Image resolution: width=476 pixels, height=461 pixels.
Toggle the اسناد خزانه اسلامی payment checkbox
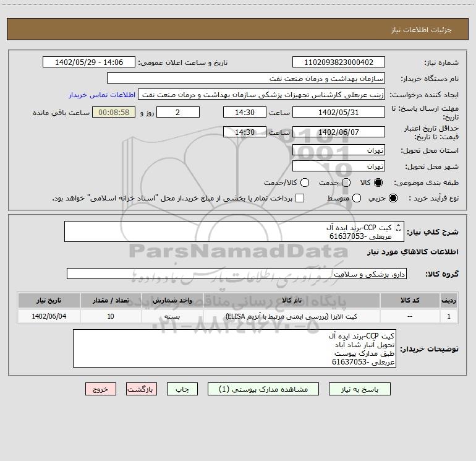pos(300,198)
